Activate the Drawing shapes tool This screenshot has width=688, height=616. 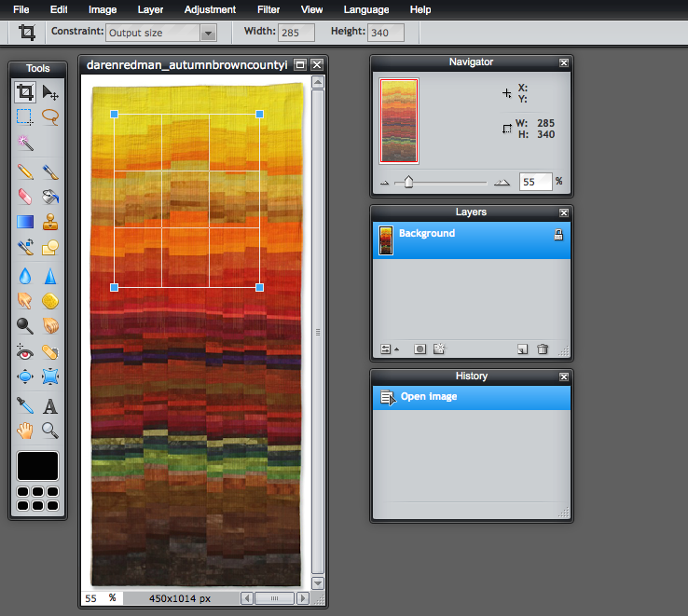click(50, 247)
